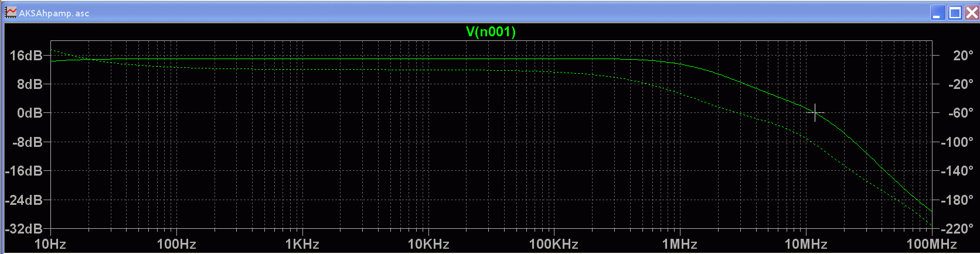980x254 pixels.
Task: Click the 1KHz frequency axis label
Action: click(x=302, y=244)
